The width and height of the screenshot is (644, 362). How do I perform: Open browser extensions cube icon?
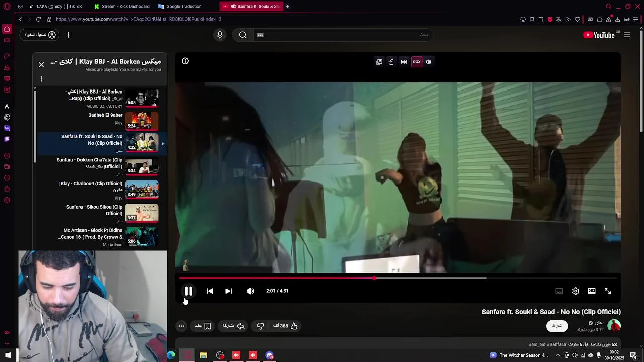(599, 19)
